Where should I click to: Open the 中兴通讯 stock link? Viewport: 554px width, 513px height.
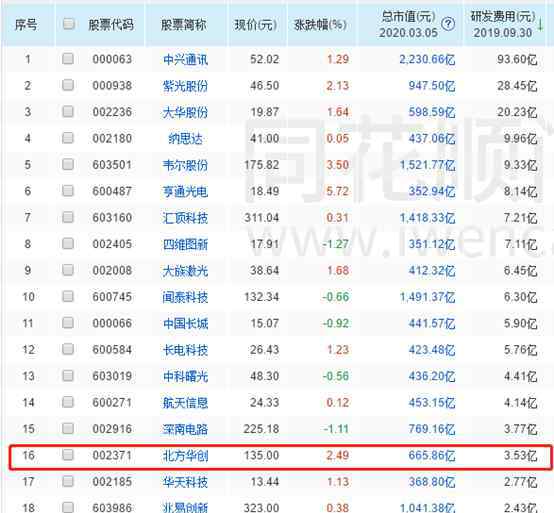pyautogui.click(x=185, y=59)
